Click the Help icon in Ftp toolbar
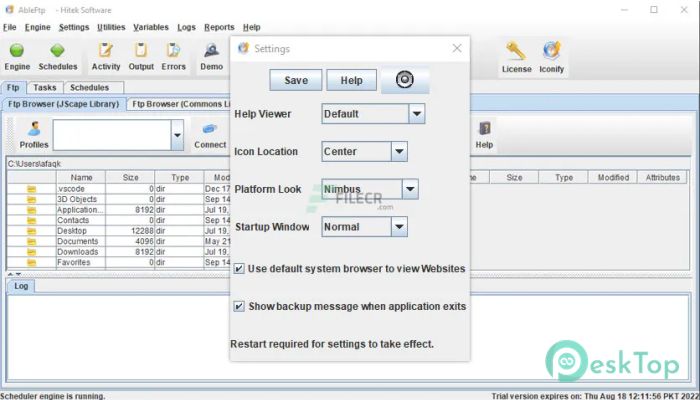 pyautogui.click(x=484, y=135)
